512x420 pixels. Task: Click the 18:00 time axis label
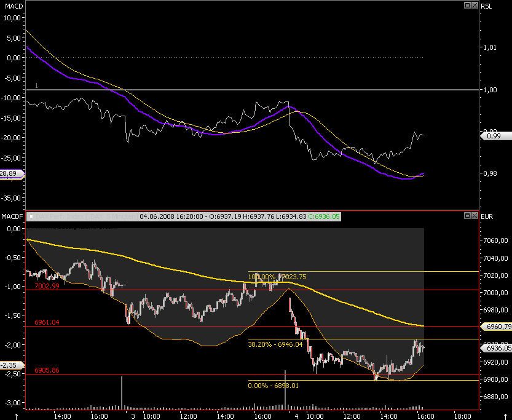(x=463, y=416)
